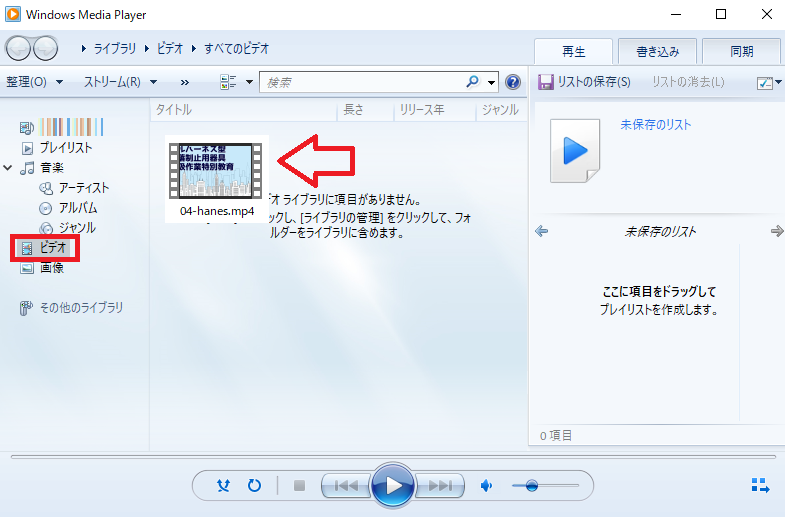785x517 pixels.
Task: Click the italic 未保存のリスト list title
Action: 660,232
